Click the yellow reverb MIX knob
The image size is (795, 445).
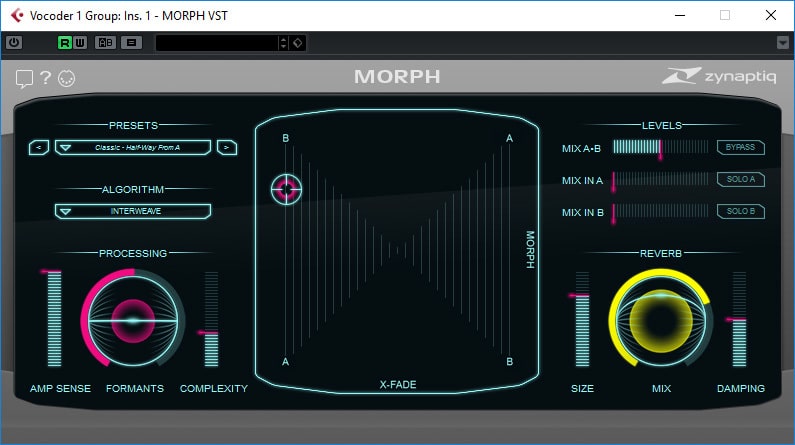(x=660, y=320)
